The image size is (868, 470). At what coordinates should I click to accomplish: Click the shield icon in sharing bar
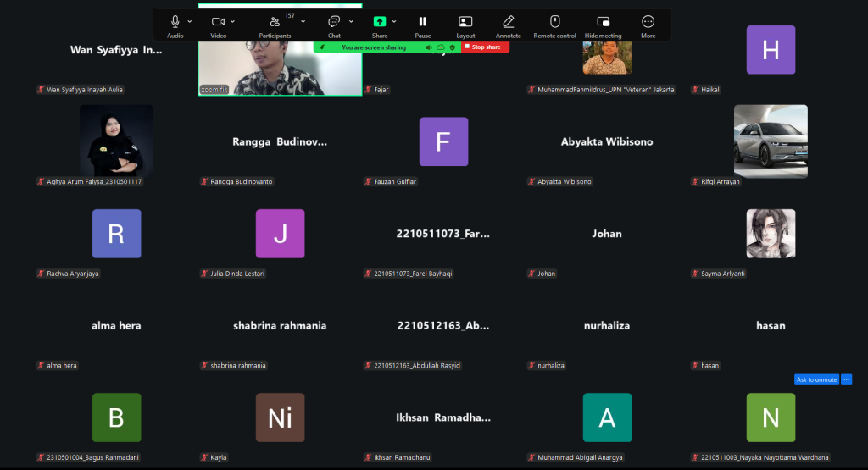(x=453, y=47)
